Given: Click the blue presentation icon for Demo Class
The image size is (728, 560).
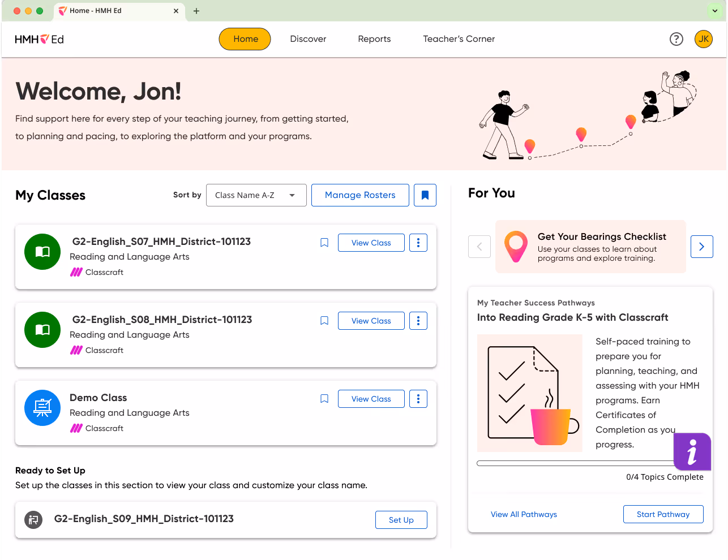Looking at the screenshot, I should pyautogui.click(x=42, y=408).
